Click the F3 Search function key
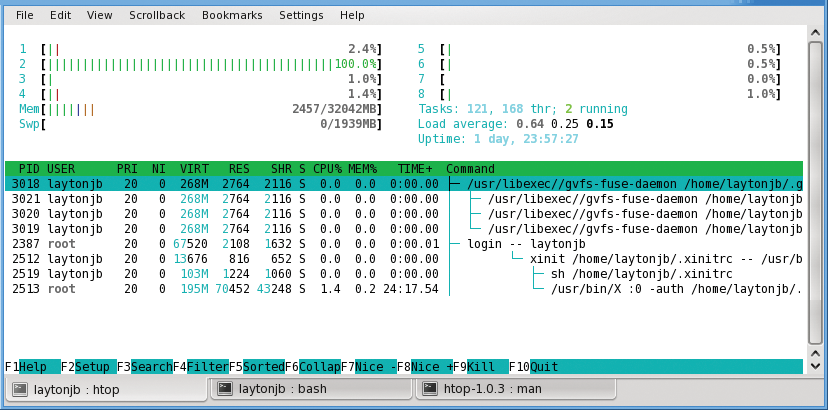828x410 pixels. click(x=145, y=367)
